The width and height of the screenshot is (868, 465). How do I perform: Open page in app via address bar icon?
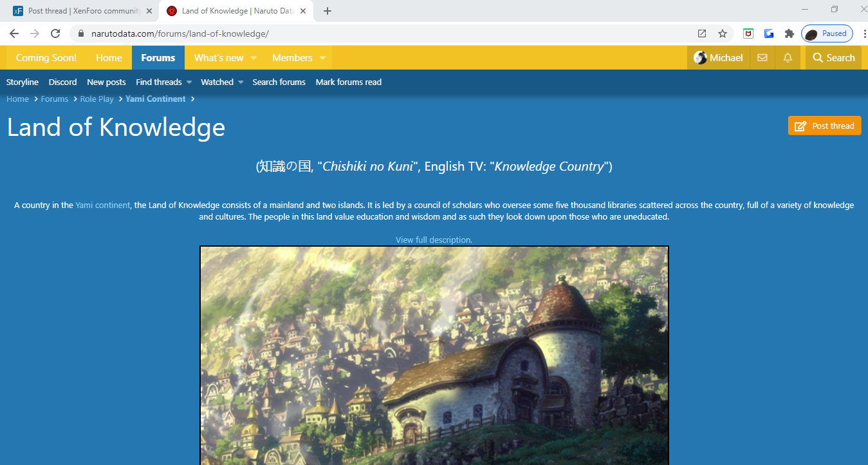tap(702, 33)
